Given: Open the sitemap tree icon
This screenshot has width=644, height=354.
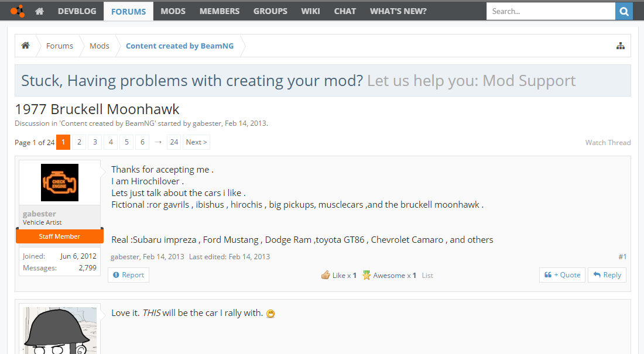Looking at the screenshot, I should pyautogui.click(x=621, y=46).
